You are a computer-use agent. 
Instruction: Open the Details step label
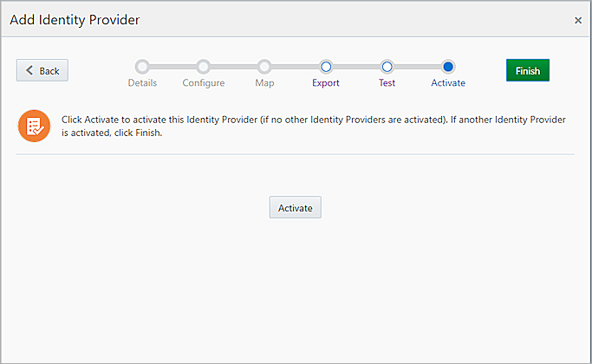pos(142,83)
